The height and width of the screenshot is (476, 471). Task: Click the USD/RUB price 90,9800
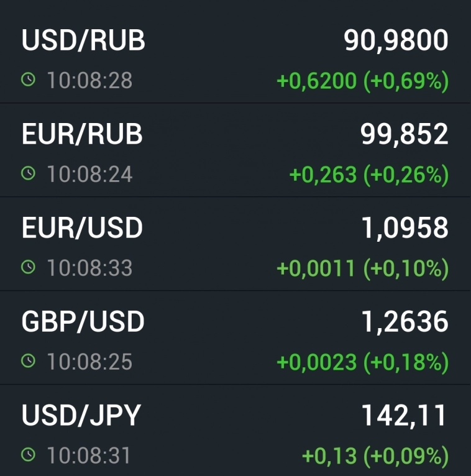(396, 41)
